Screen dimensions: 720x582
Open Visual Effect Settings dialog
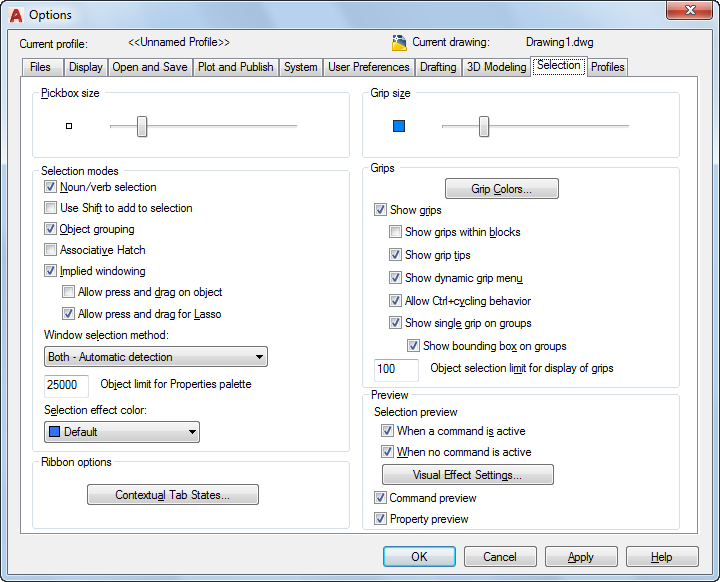[x=467, y=475]
